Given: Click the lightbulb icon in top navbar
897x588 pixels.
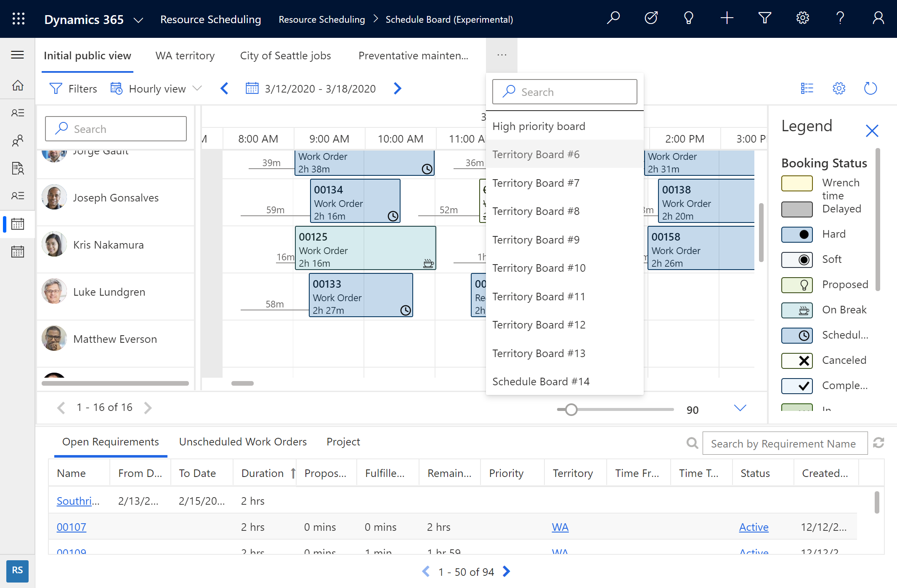Looking at the screenshot, I should pos(688,19).
